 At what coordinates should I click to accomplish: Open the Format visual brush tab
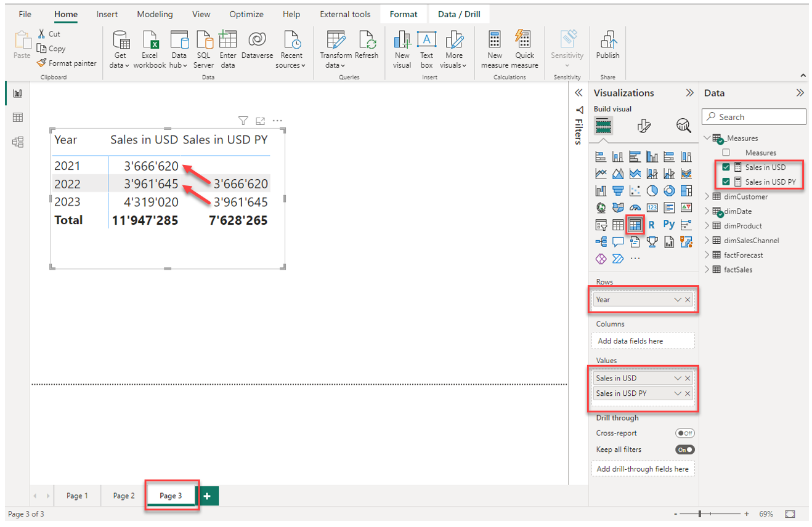644,126
